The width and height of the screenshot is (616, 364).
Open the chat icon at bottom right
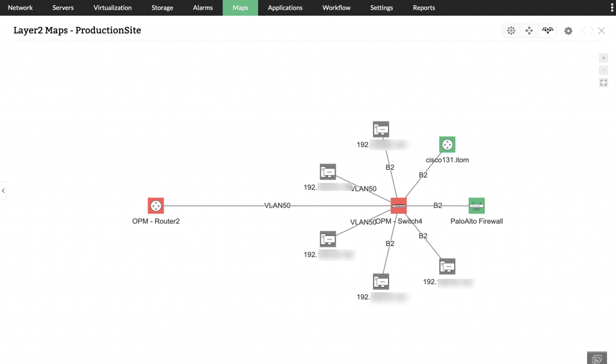597,358
